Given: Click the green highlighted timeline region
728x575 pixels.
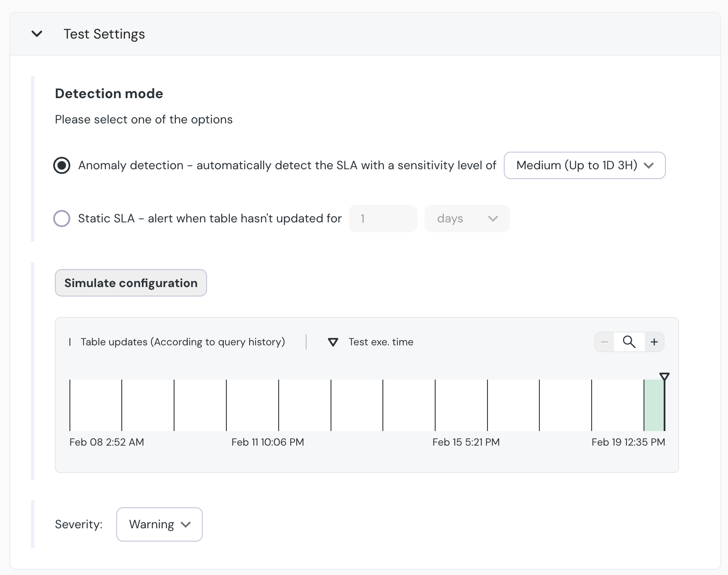Looking at the screenshot, I should (654, 405).
